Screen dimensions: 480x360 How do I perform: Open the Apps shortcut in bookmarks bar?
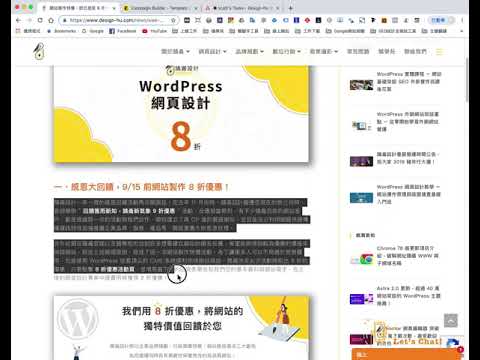(x=28, y=31)
